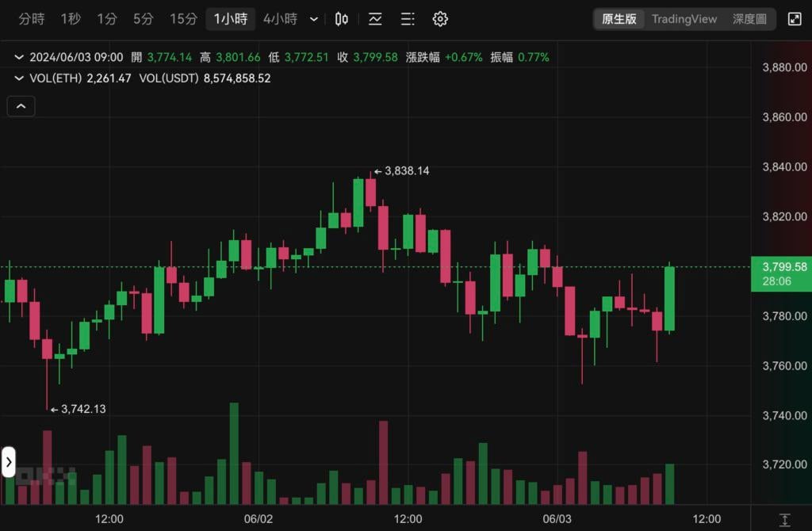Click the 06/02 date on time axis

258,518
